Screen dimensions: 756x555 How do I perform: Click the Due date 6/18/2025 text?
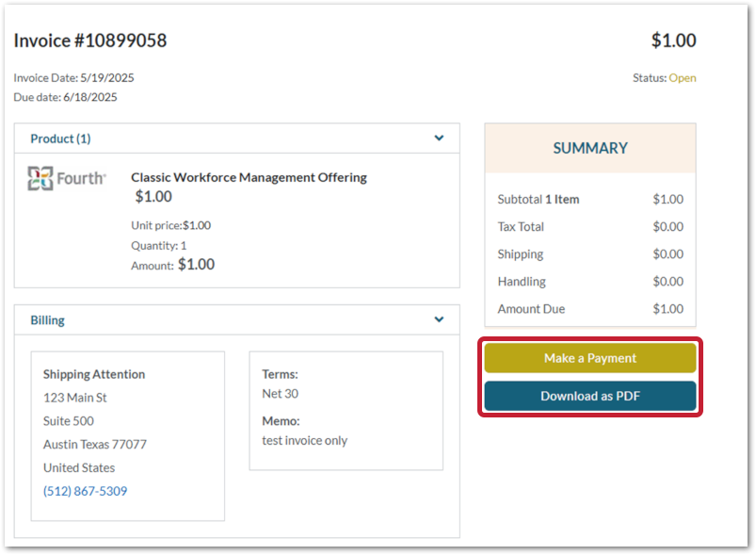(x=65, y=97)
